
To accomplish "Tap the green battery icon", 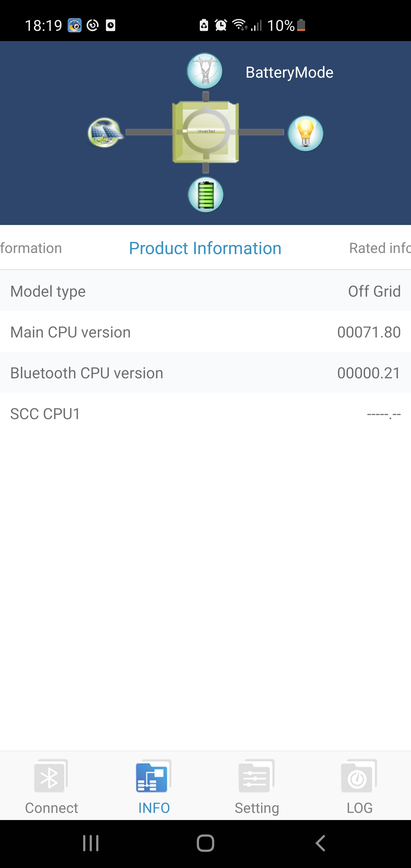I will [x=205, y=195].
